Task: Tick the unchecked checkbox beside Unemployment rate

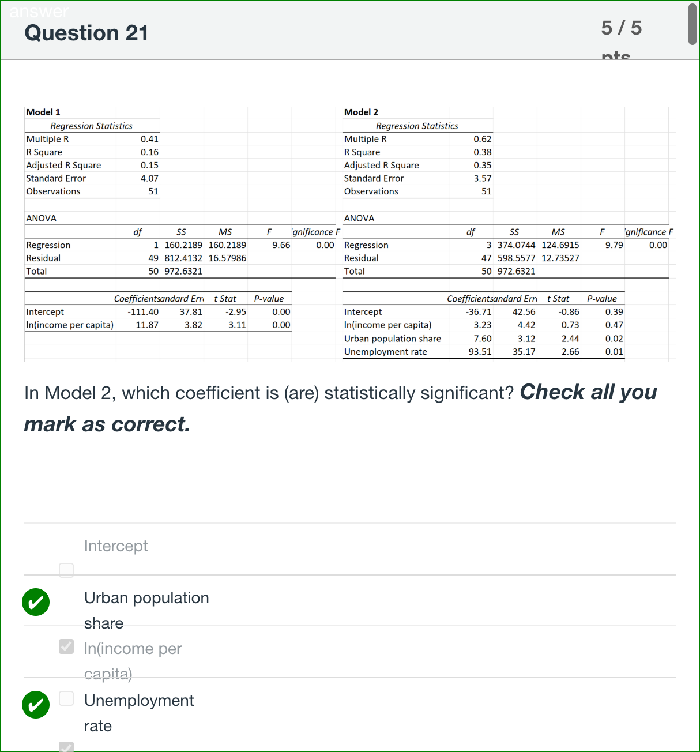Action: click(66, 698)
